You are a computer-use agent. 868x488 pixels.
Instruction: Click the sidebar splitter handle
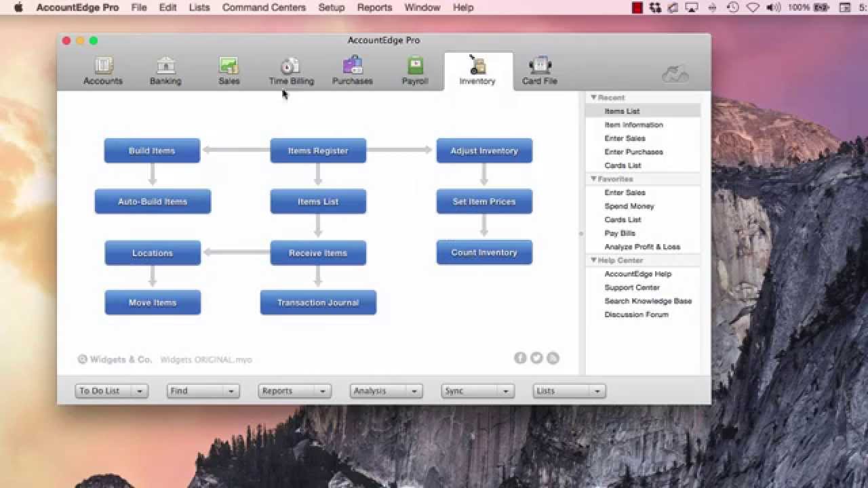tap(581, 234)
